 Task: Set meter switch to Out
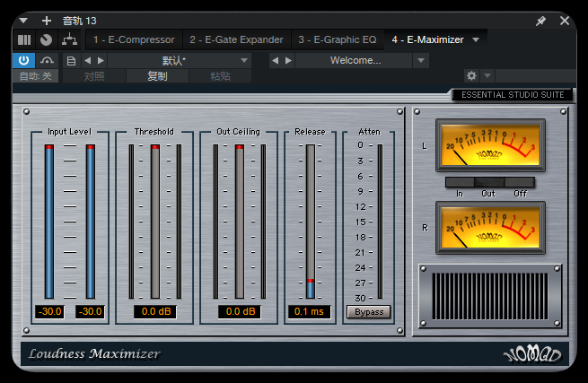tap(489, 182)
